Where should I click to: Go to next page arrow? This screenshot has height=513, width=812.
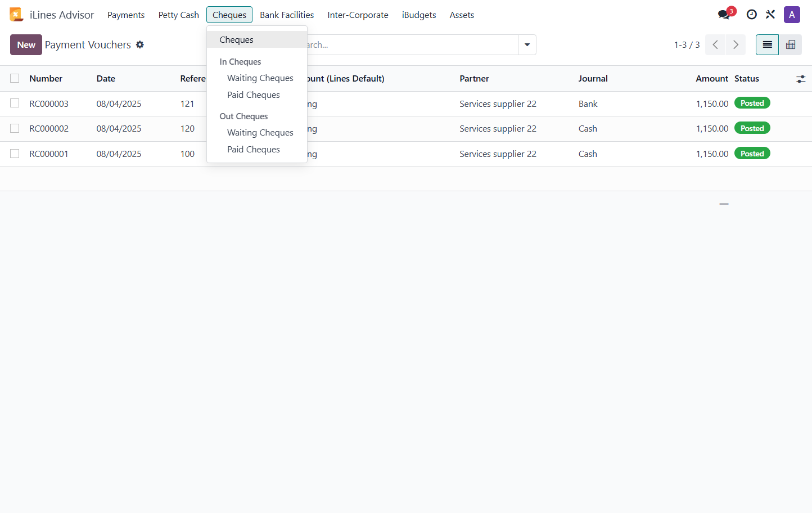pyautogui.click(x=736, y=45)
